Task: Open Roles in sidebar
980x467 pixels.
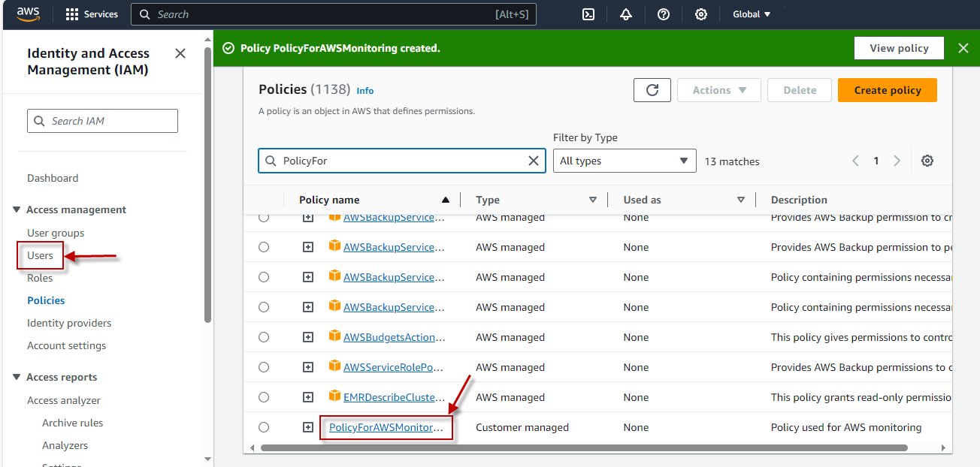Action: click(x=40, y=278)
